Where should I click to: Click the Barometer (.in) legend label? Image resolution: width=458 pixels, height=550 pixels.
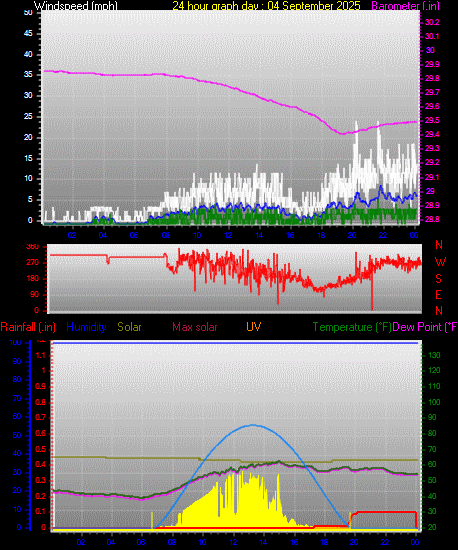point(405,6)
